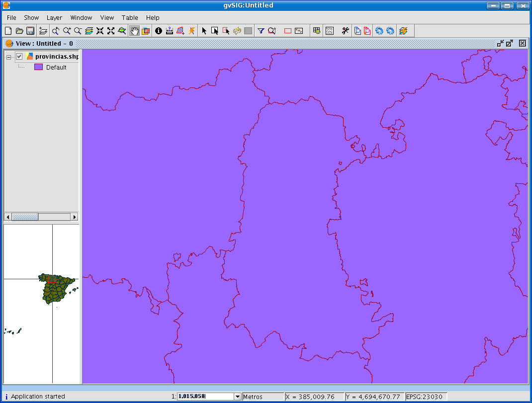Open the Table menu
The image size is (532, 403).
click(x=130, y=17)
